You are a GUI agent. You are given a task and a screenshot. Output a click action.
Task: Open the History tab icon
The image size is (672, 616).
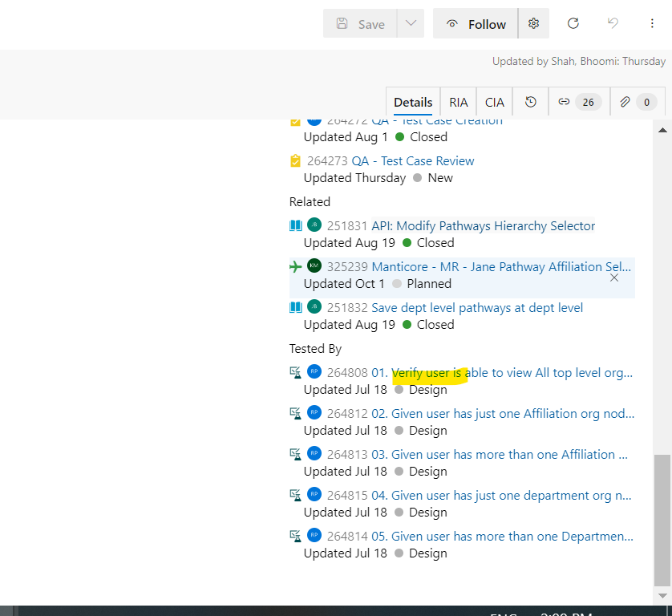530,102
